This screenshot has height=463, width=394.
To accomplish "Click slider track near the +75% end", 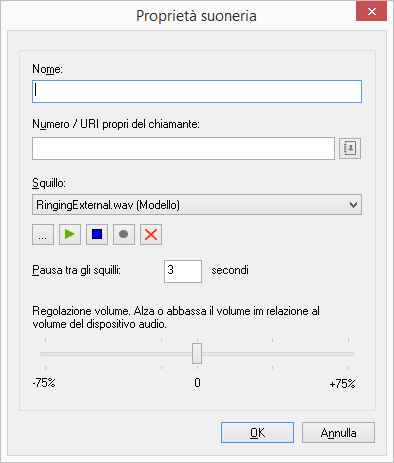I will (x=347, y=354).
